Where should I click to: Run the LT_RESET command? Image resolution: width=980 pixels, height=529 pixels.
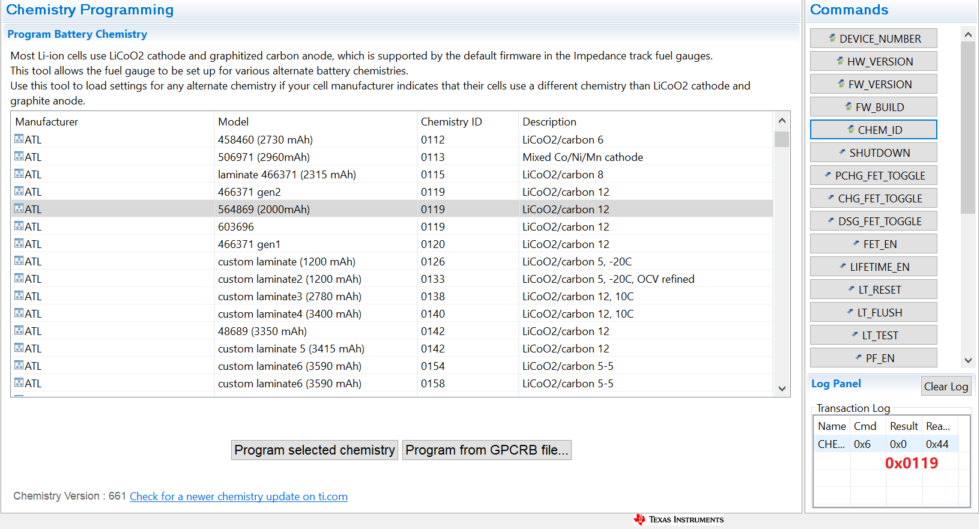pyautogui.click(x=873, y=289)
